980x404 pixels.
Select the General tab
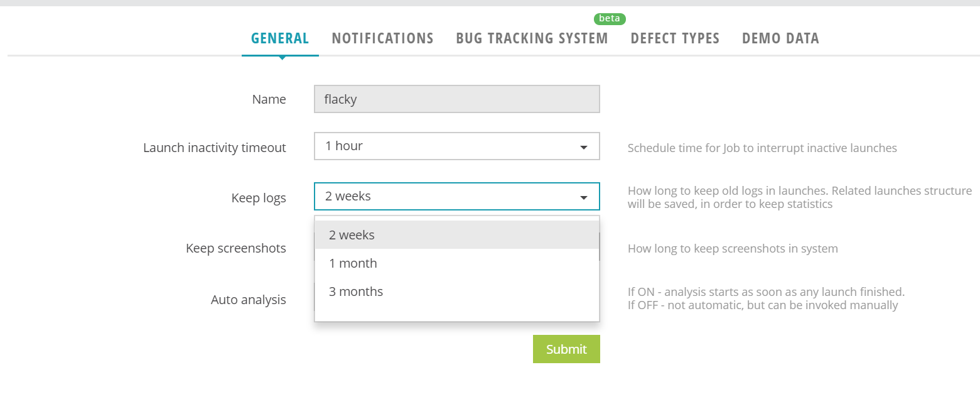(279, 38)
